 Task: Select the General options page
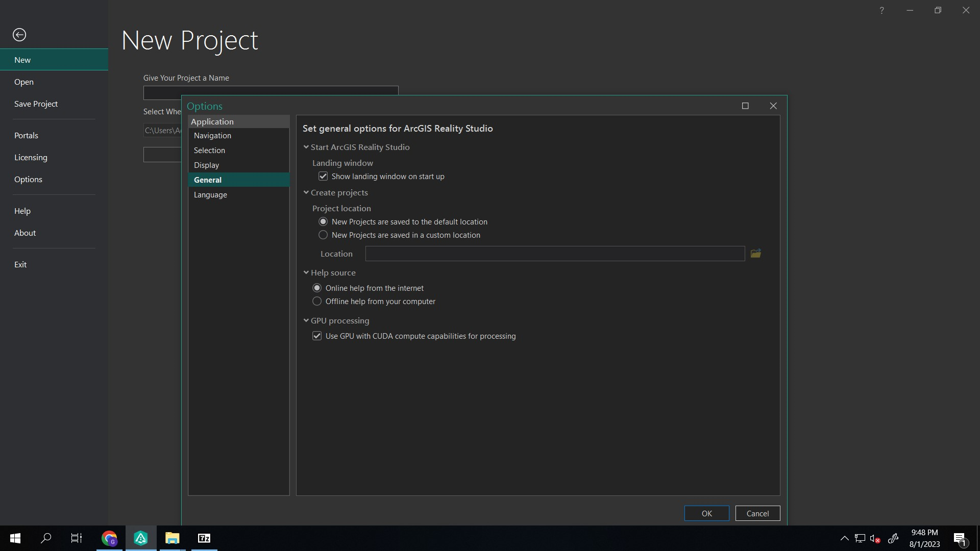(x=239, y=180)
